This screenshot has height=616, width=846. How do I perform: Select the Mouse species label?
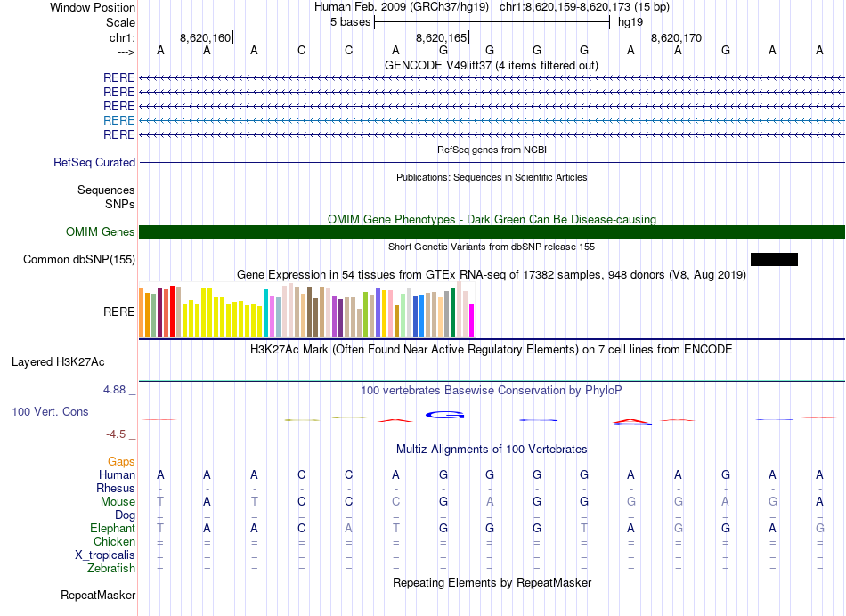(118, 502)
